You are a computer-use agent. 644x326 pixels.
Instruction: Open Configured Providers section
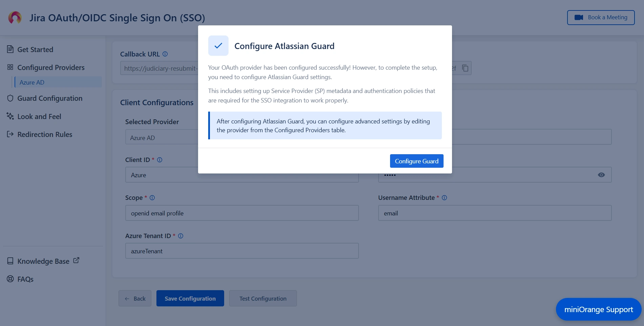click(51, 67)
